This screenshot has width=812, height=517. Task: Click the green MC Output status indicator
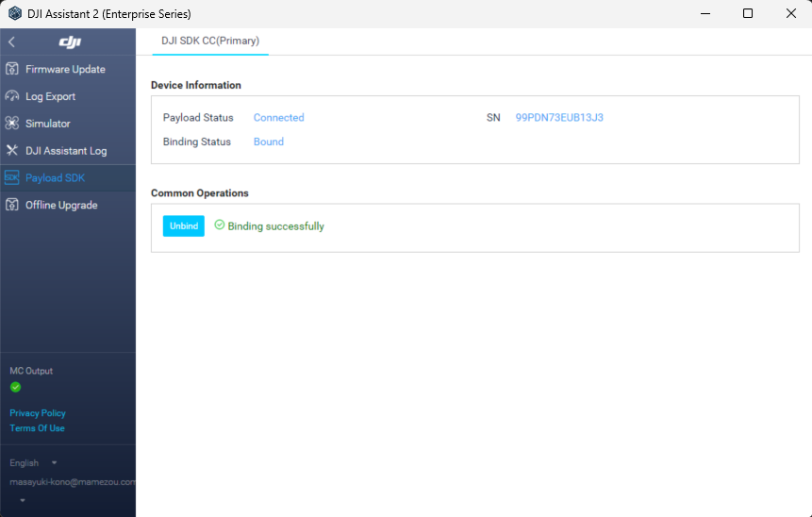tap(15, 387)
